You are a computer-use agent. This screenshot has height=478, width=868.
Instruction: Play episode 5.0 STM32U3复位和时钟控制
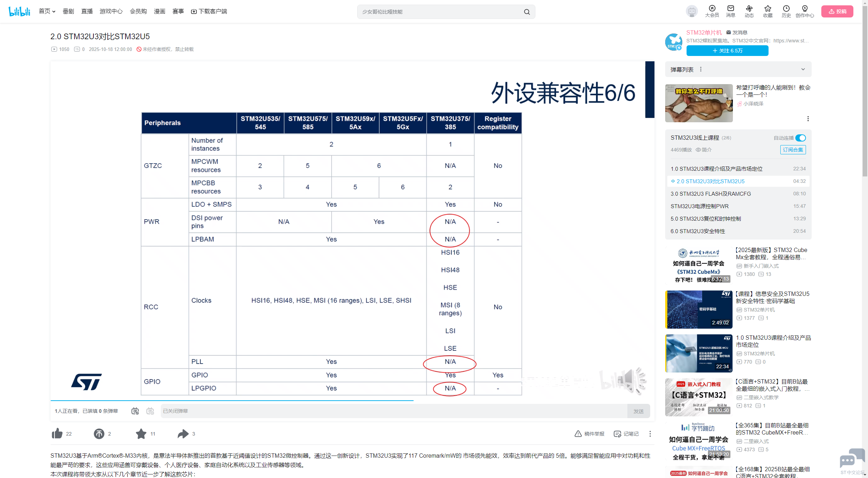pos(738,219)
